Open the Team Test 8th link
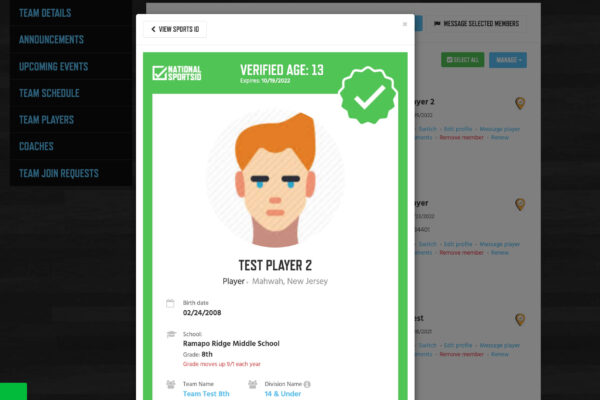This screenshot has height=400, width=600. tap(206, 393)
